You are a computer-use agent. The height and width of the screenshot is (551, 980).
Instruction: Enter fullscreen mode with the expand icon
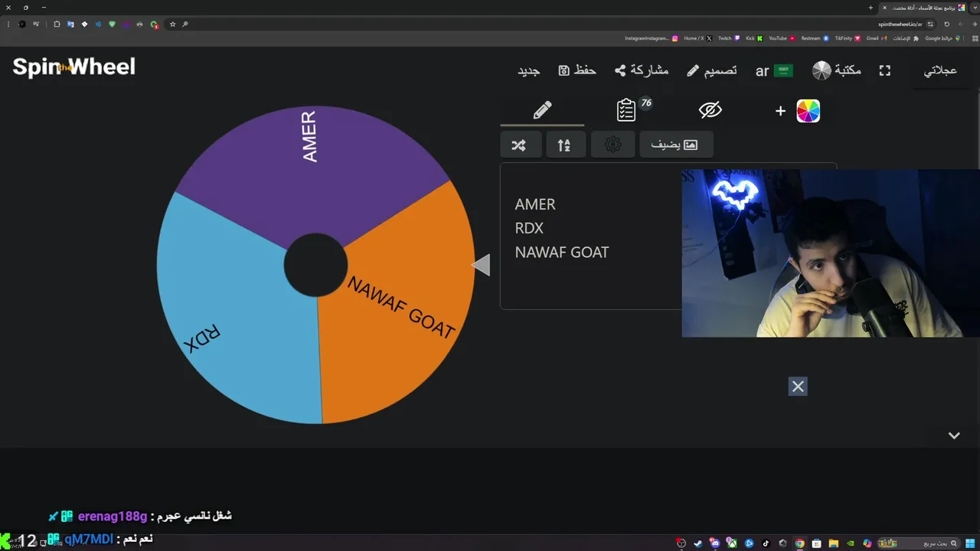(x=885, y=70)
